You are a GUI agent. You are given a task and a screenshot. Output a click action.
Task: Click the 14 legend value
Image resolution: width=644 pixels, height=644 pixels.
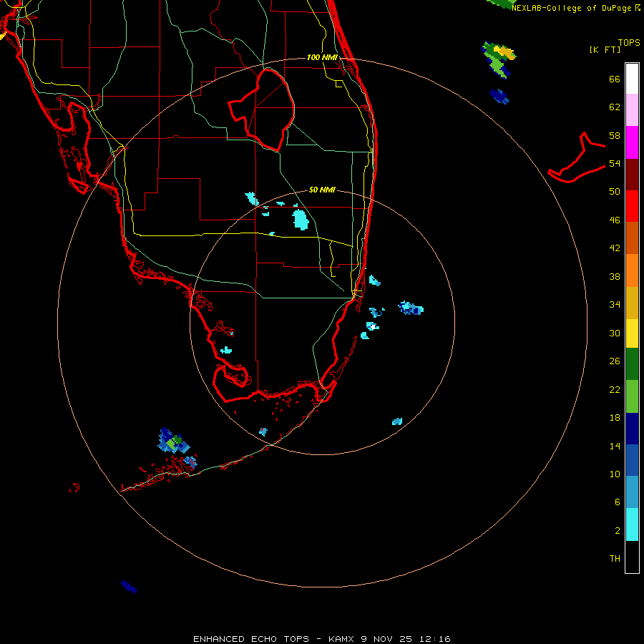pos(615,446)
